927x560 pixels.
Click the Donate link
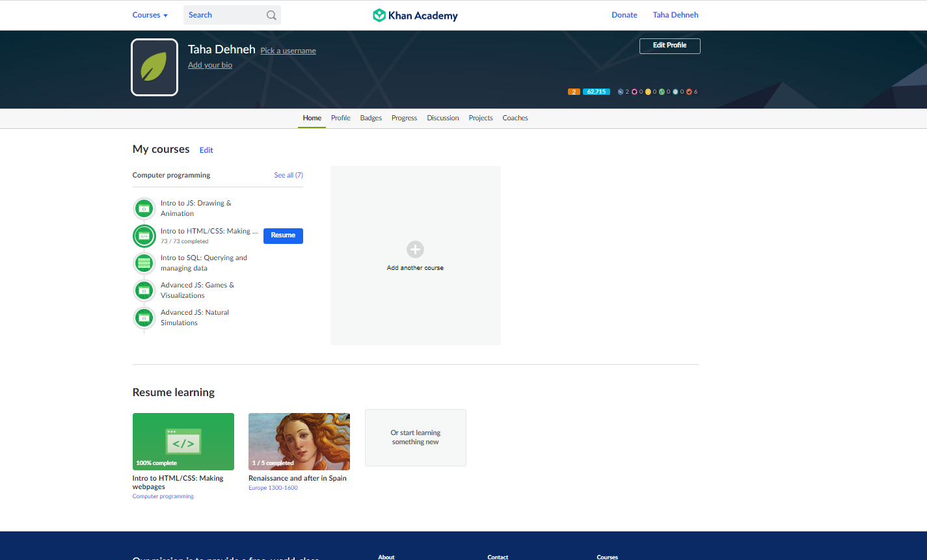click(625, 15)
